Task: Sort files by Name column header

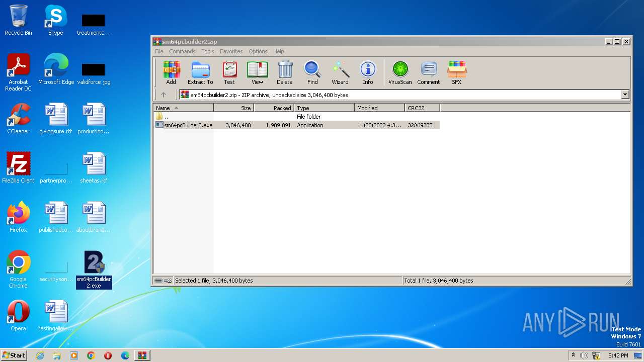Action: tap(183, 108)
